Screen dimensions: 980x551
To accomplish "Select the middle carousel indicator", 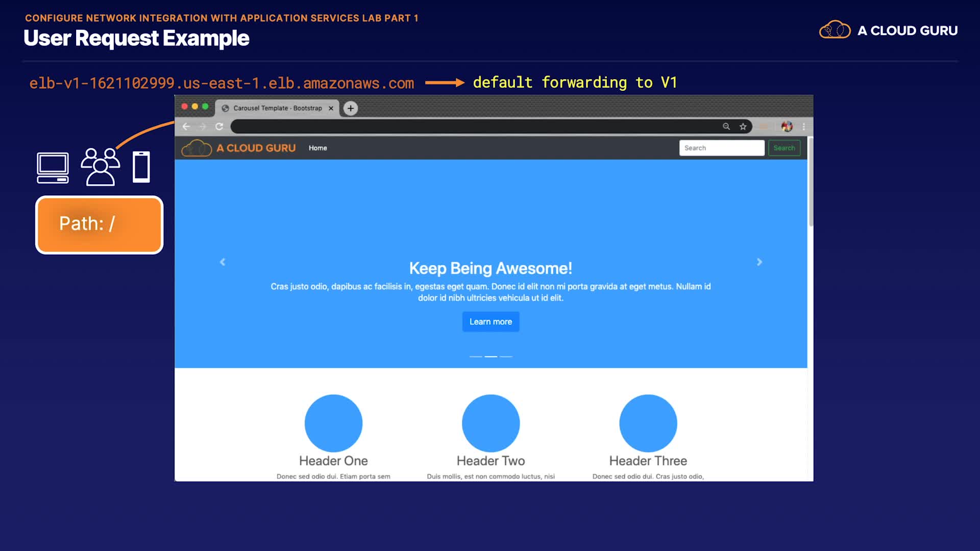I will click(x=491, y=357).
